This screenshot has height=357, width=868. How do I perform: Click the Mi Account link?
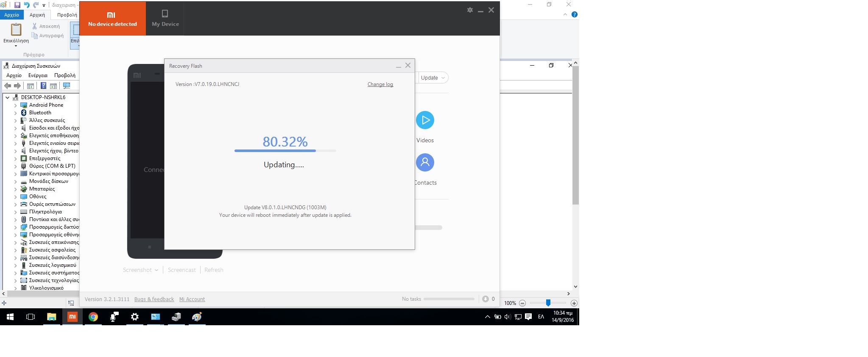192,299
